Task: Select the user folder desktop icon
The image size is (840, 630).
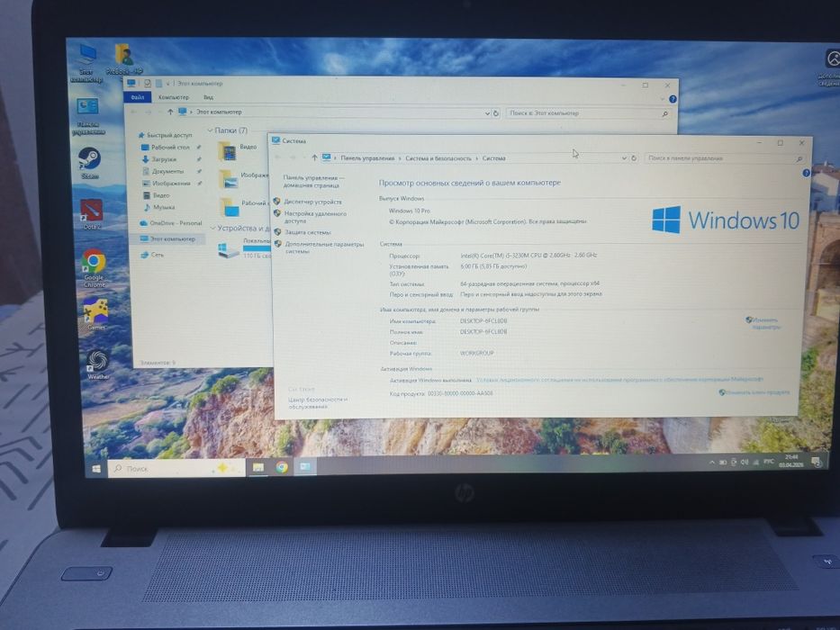Action: (x=124, y=58)
